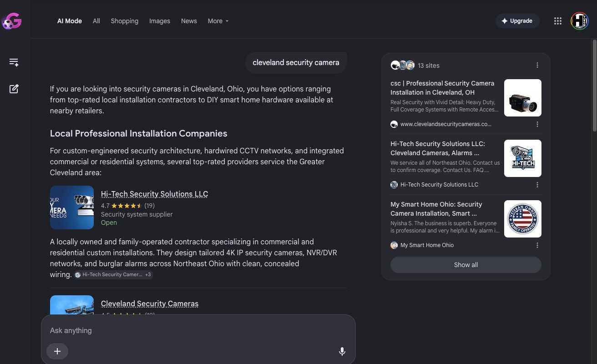This screenshot has height=364, width=597.
Task: Open options for clevelandsecuritycameras.com result
Action: 537,124
